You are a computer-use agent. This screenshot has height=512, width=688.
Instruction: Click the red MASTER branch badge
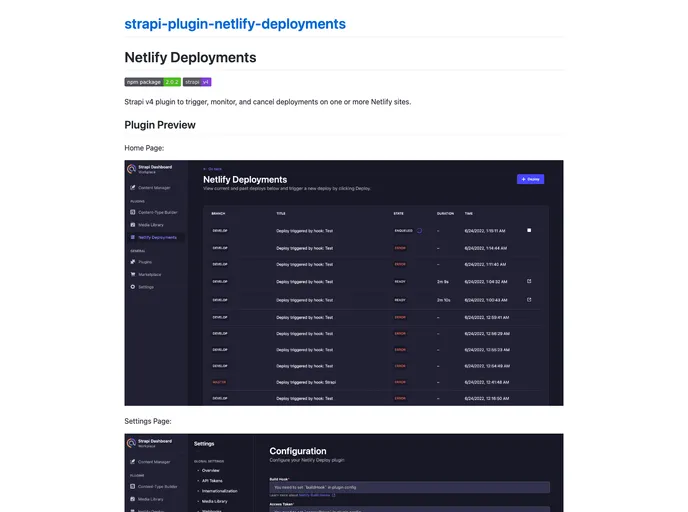coord(219,382)
